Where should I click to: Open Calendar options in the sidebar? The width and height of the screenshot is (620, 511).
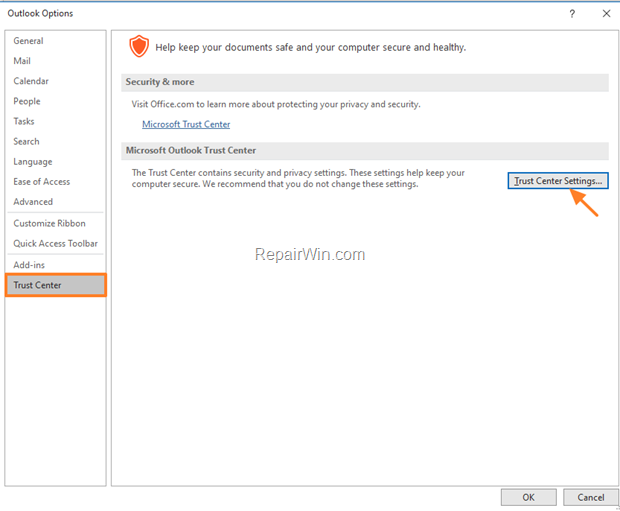(55, 81)
